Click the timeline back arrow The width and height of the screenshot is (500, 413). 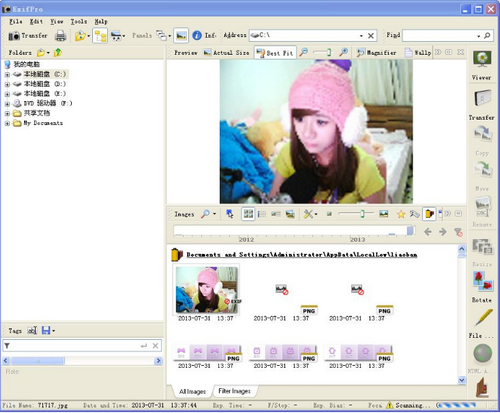tap(428, 232)
